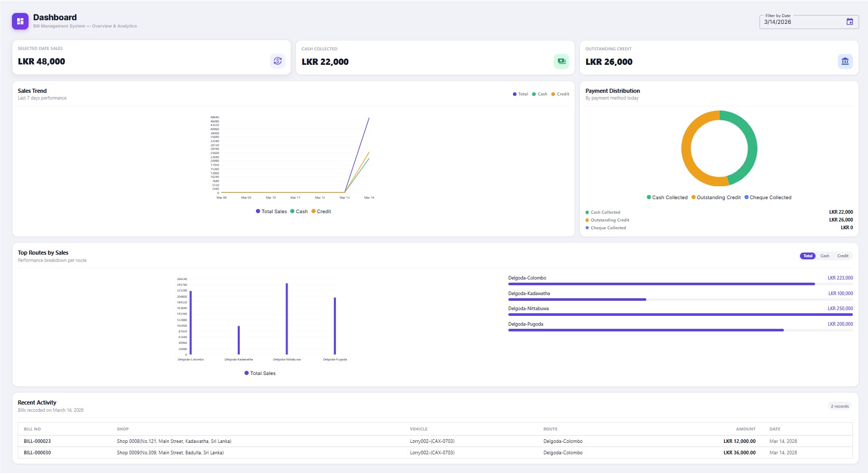
Task: Toggle the Credit series in Sales Trend legend
Action: pos(559,94)
